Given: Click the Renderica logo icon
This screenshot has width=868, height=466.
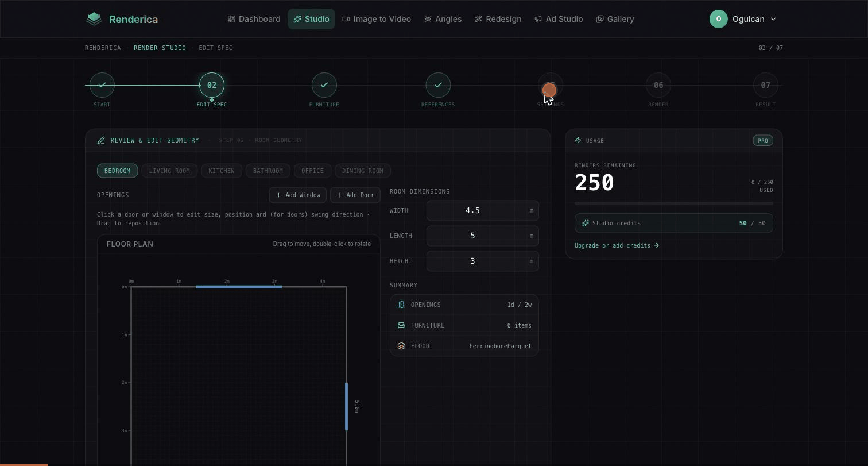Looking at the screenshot, I should click(x=94, y=19).
